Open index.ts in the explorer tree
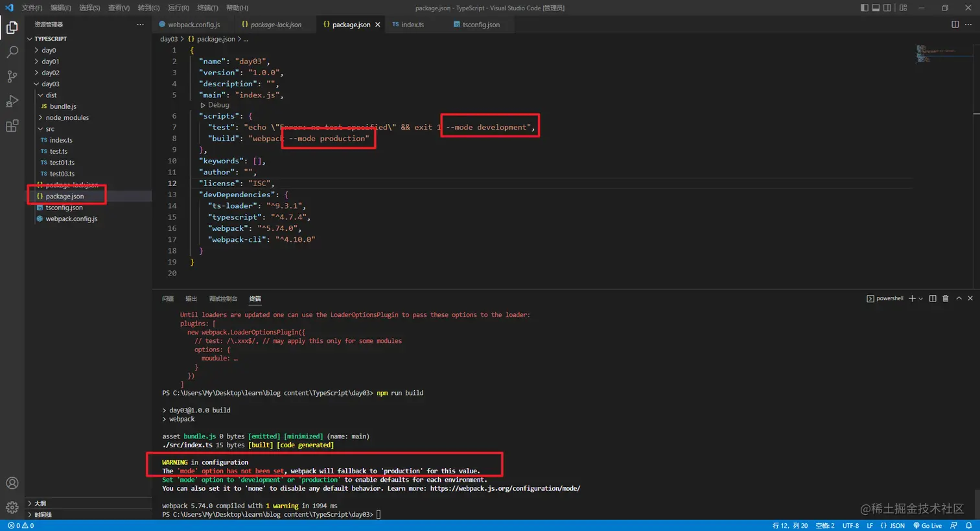Image resolution: width=980 pixels, height=531 pixels. 61,140
